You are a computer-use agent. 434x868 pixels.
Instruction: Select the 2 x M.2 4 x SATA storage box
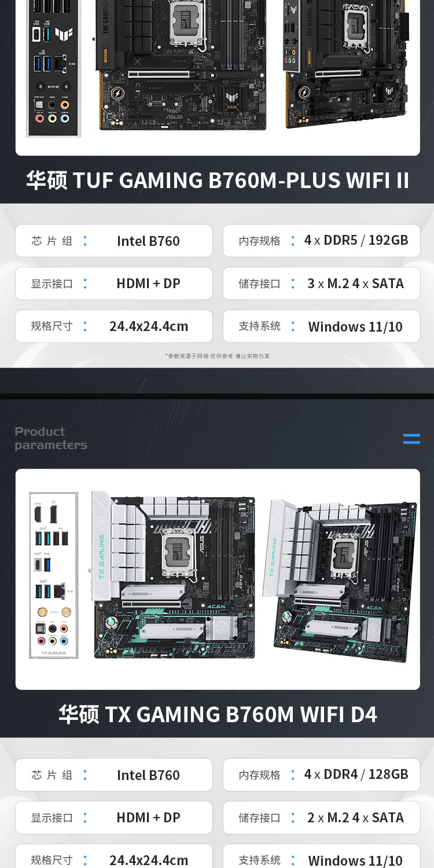[x=322, y=818]
